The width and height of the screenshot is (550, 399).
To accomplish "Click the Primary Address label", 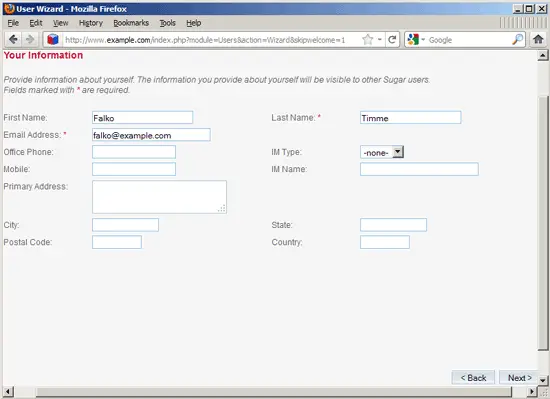I will 35,186.
